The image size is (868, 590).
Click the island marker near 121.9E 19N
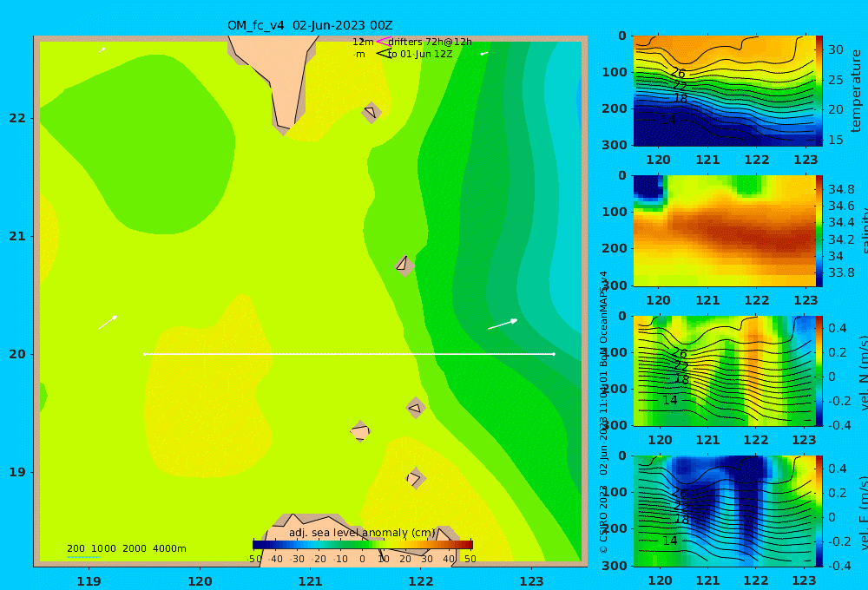pos(415,478)
